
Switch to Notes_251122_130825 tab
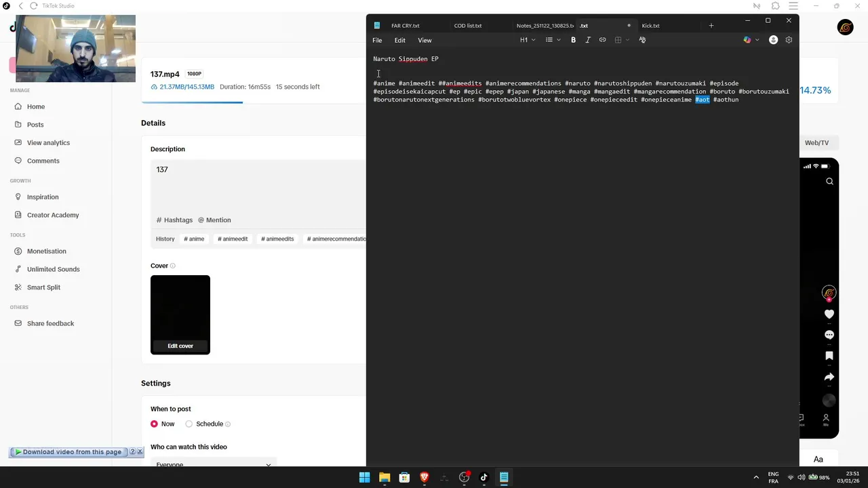tap(545, 26)
